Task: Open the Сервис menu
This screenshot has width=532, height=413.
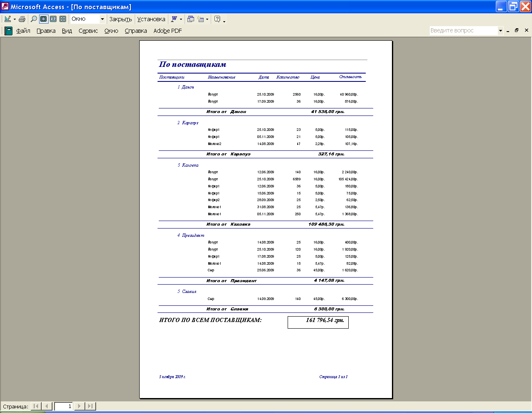Action: [88, 31]
